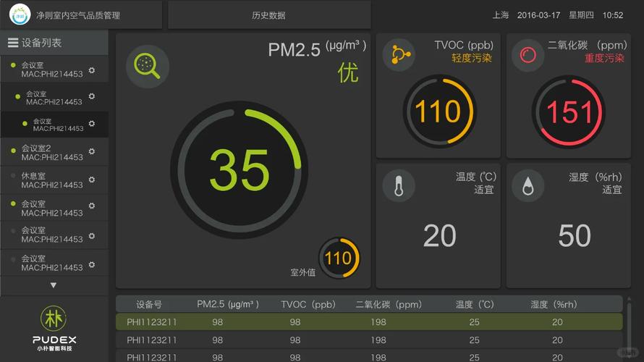Image resolution: width=644 pixels, height=362 pixels.
Task: Click the thermometer temperature icon
Action: tap(399, 186)
